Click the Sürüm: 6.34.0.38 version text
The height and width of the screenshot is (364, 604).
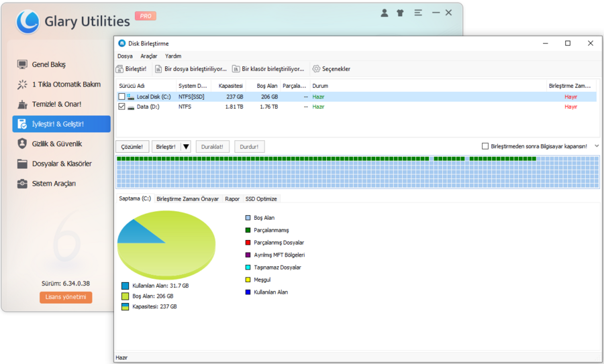click(x=66, y=284)
